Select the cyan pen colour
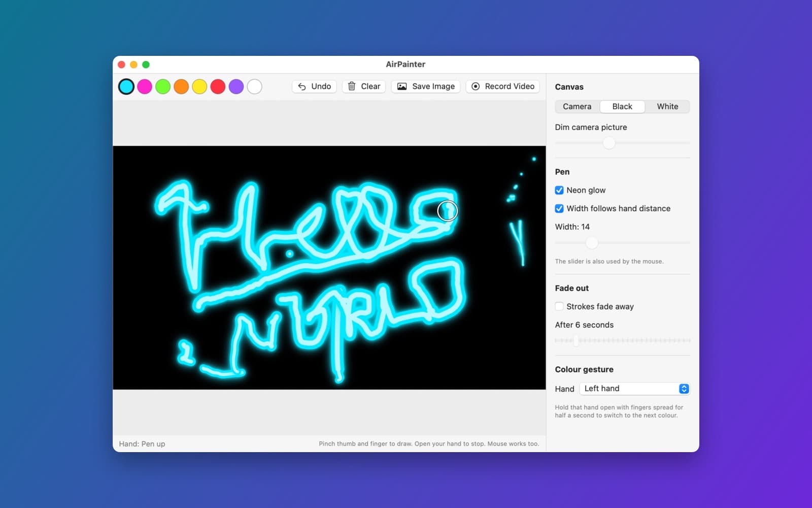This screenshot has height=508, width=812. [126, 86]
